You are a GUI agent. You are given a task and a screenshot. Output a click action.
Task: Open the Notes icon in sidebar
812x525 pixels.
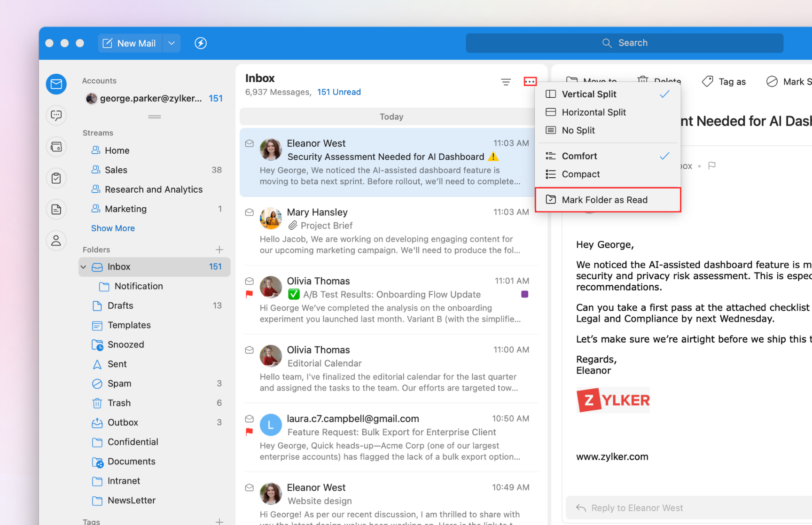[56, 210]
